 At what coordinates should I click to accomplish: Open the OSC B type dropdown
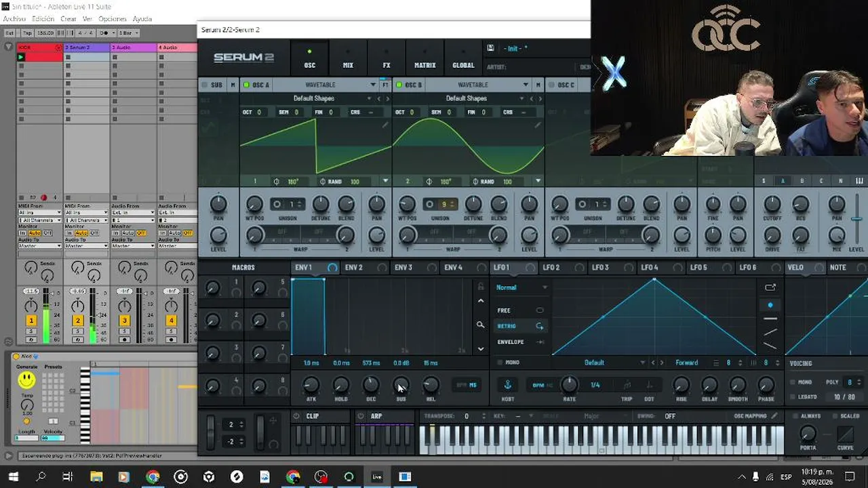478,85
